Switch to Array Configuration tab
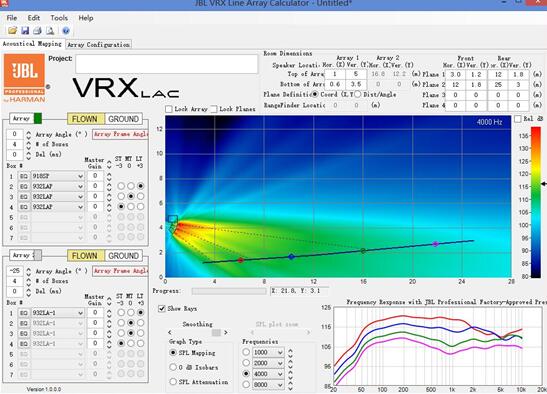The image size is (547, 394). 98,45
